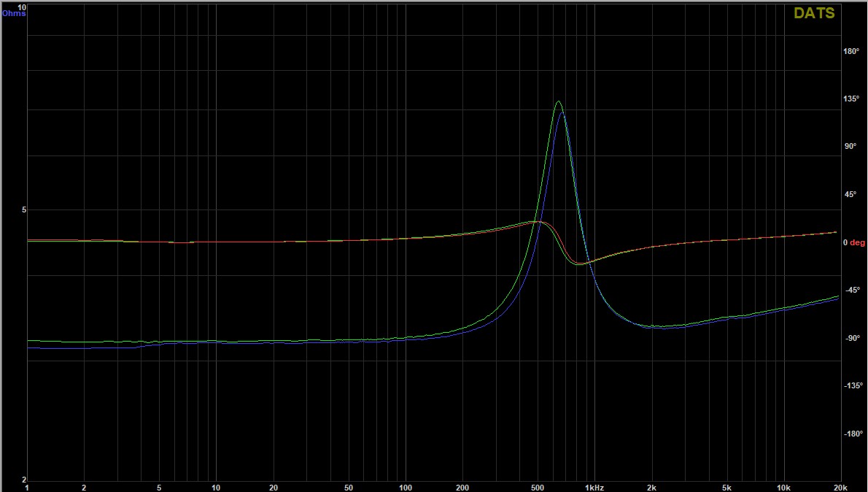Image resolution: width=868 pixels, height=492 pixels.
Task: Select the -45° phase axis label
Action: [850, 291]
